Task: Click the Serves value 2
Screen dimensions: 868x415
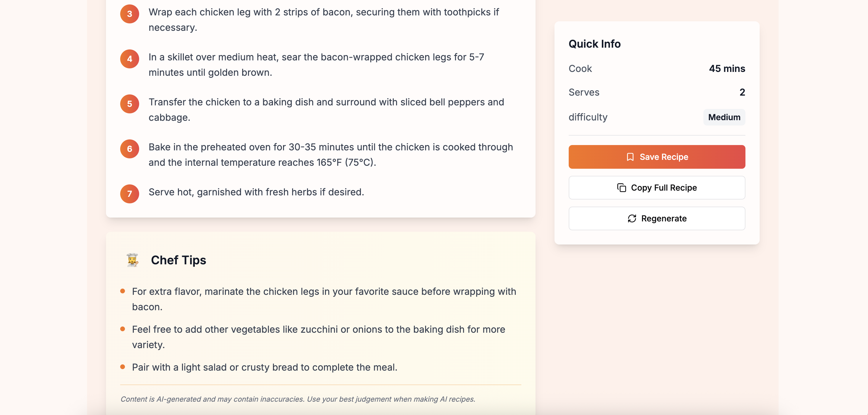Action: tap(742, 92)
